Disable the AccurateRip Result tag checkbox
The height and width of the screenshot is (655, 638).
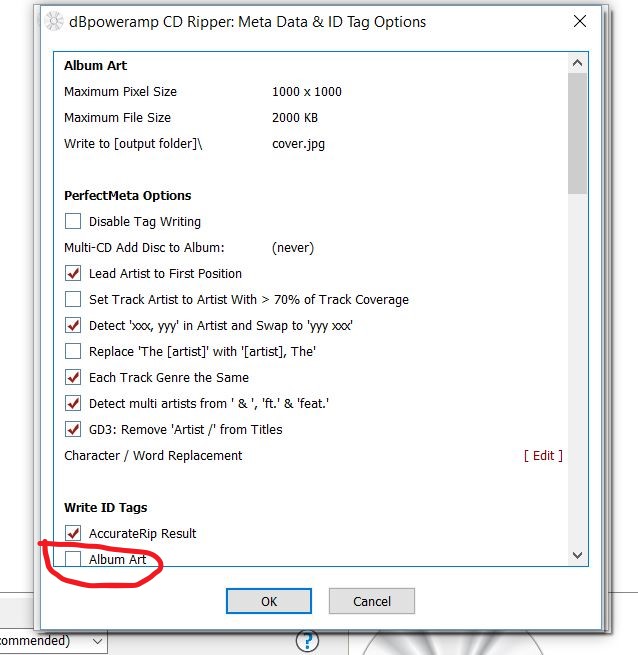[73, 534]
